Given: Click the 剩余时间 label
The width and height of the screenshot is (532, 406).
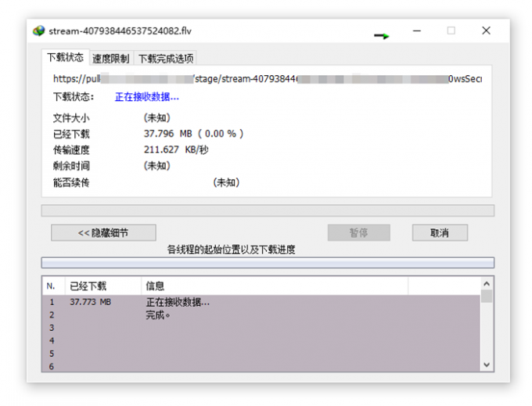Looking at the screenshot, I should click(x=71, y=166).
